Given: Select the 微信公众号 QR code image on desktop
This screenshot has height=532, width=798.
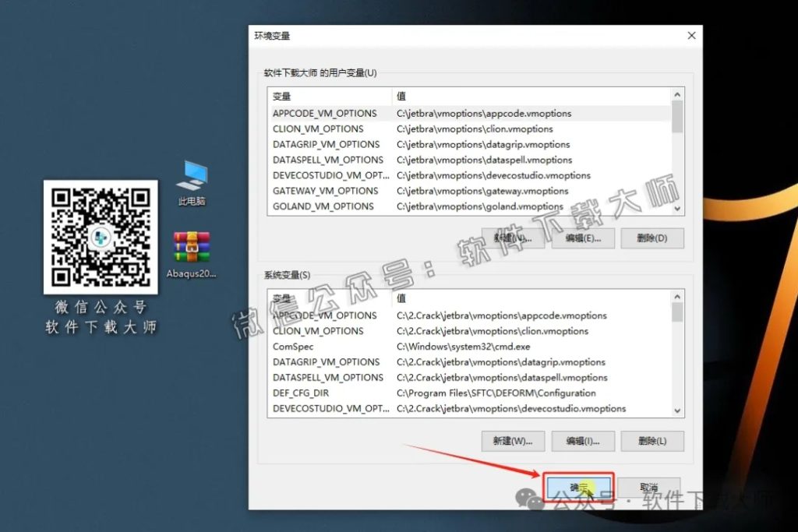Looking at the screenshot, I should [100, 236].
